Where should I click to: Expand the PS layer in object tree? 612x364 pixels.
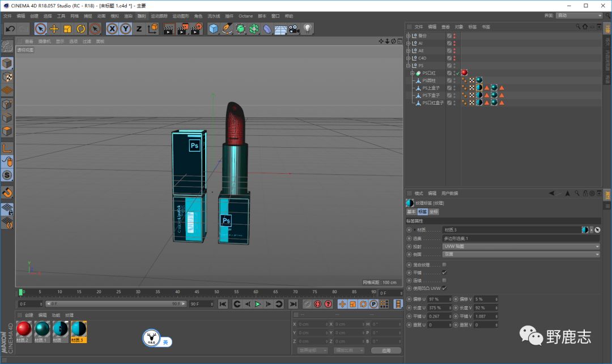[x=408, y=66]
